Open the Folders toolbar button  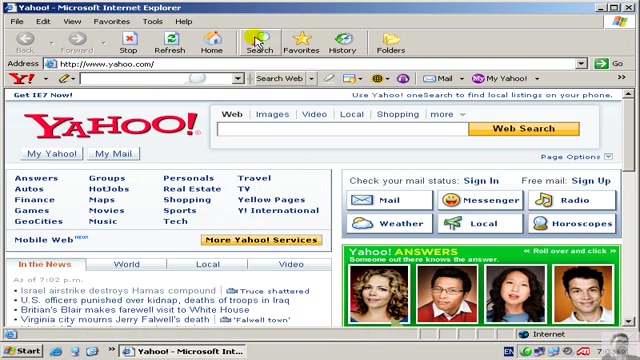[x=391, y=43]
